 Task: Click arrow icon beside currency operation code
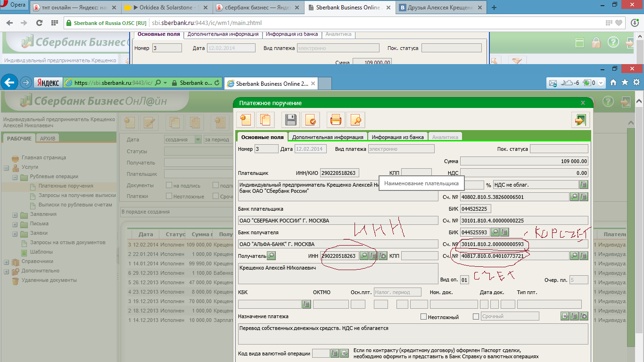(x=345, y=353)
